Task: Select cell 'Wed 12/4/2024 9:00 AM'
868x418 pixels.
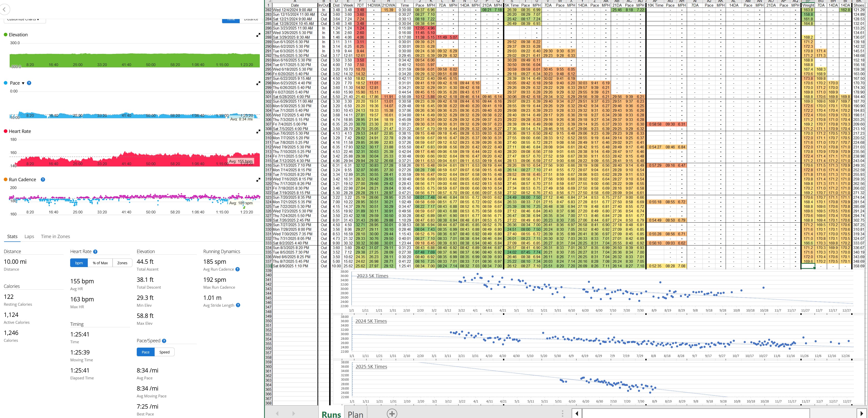Action: tap(295, 10)
